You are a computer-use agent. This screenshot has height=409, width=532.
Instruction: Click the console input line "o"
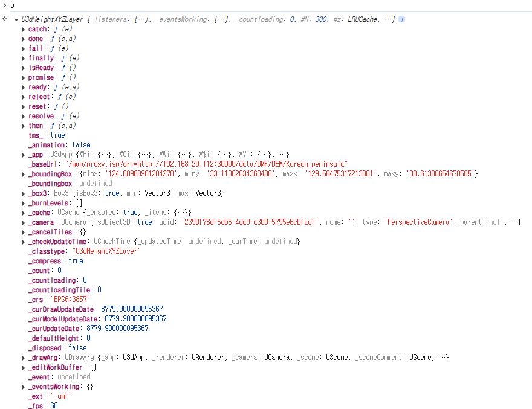pyautogui.click(x=12, y=6)
